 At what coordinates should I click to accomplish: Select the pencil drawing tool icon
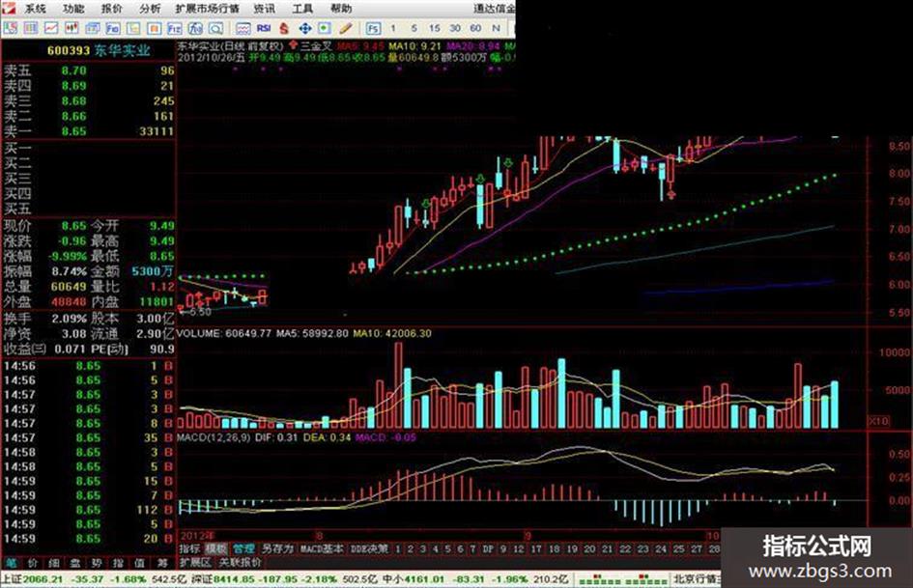click(x=346, y=27)
